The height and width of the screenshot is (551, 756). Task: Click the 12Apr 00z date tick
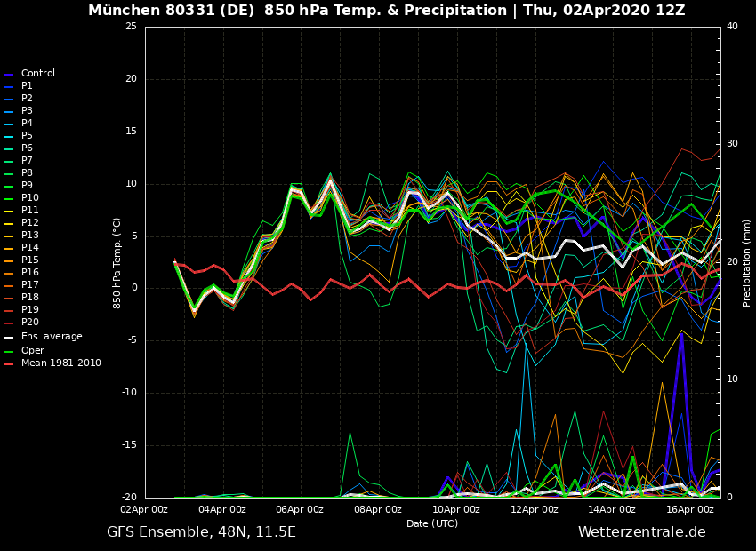coord(534,510)
